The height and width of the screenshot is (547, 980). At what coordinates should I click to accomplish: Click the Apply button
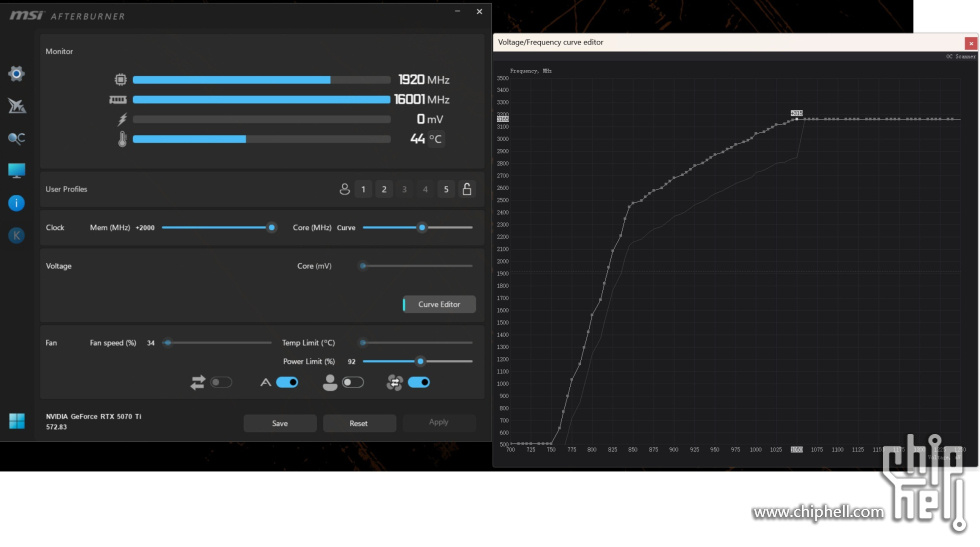[439, 422]
